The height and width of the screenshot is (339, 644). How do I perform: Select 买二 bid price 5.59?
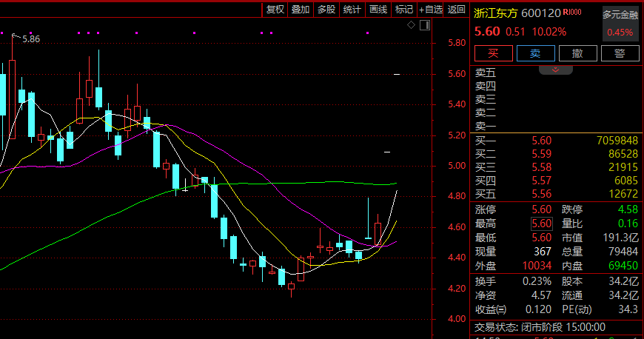(x=542, y=154)
